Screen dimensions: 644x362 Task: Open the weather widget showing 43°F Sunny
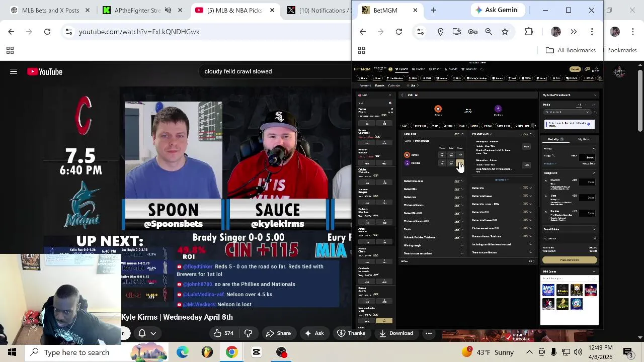pyautogui.click(x=488, y=352)
